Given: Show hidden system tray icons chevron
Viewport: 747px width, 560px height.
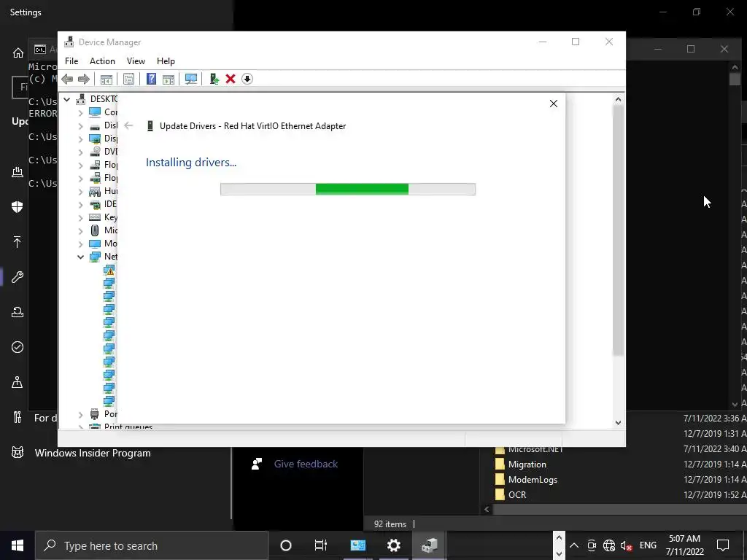Looking at the screenshot, I should pyautogui.click(x=574, y=545).
